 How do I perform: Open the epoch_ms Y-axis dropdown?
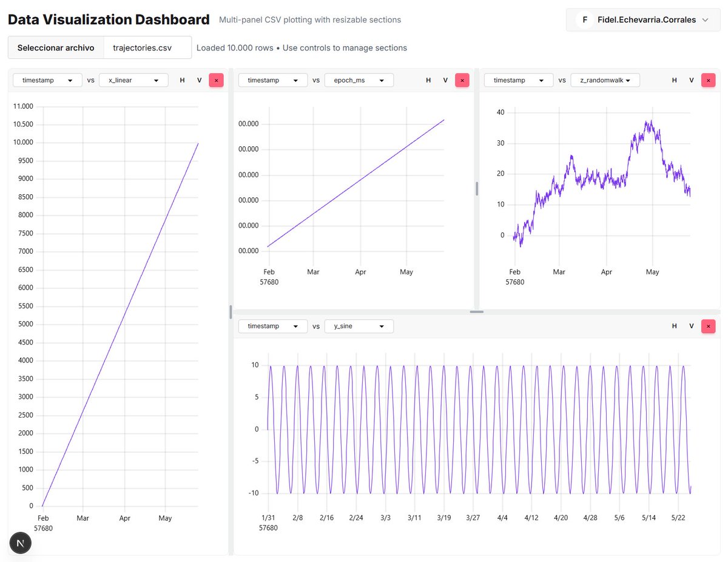click(x=359, y=80)
